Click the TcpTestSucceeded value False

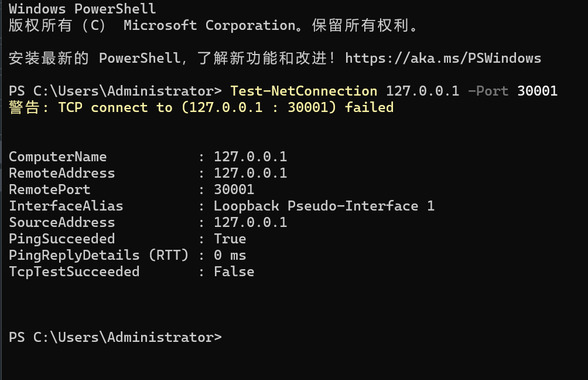[234, 272]
